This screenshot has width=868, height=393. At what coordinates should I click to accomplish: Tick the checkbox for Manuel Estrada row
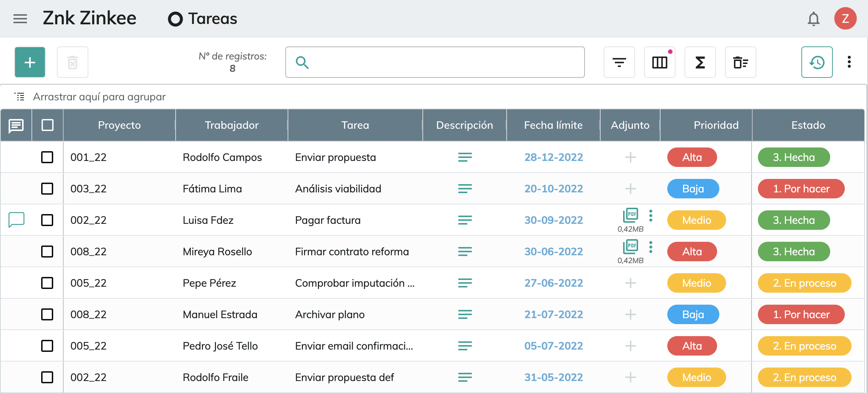47,314
